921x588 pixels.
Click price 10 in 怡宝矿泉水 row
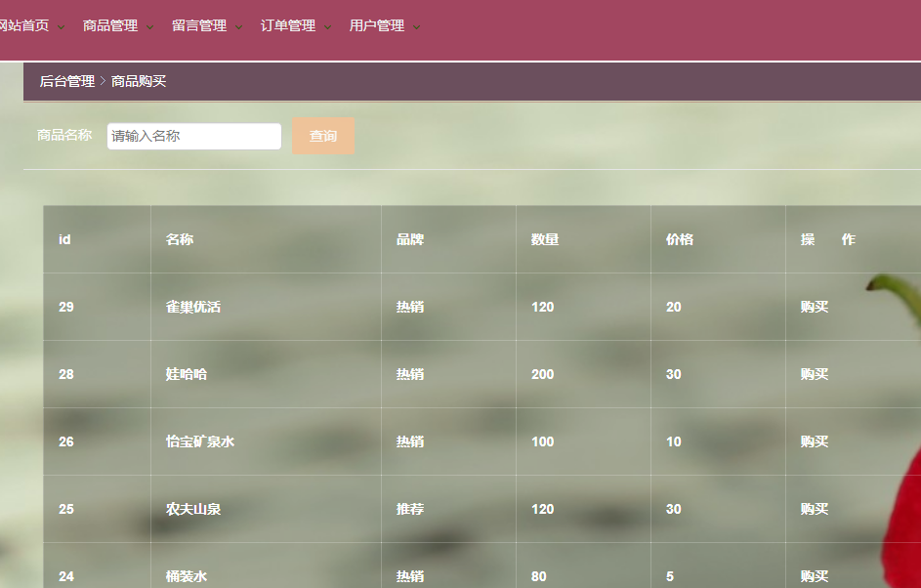coord(674,441)
